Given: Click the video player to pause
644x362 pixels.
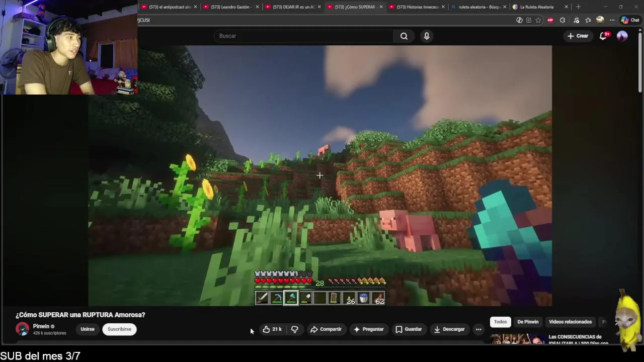Looking at the screenshot, I should coord(320,175).
